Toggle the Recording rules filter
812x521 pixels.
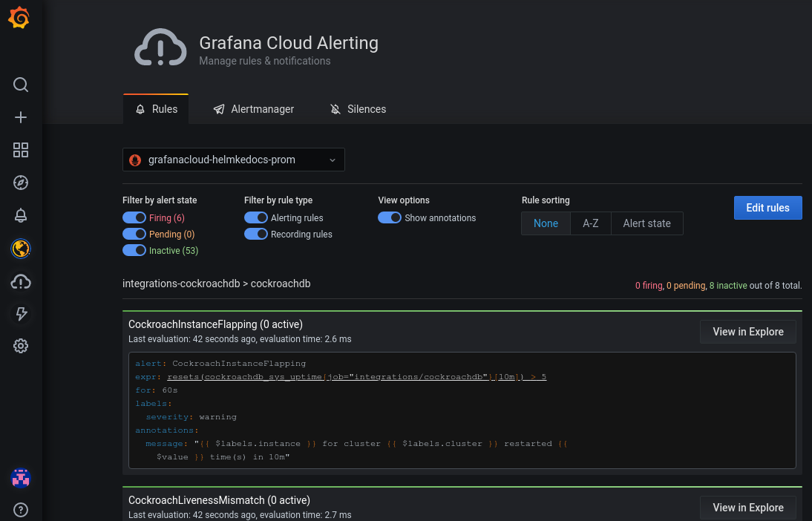tap(256, 234)
